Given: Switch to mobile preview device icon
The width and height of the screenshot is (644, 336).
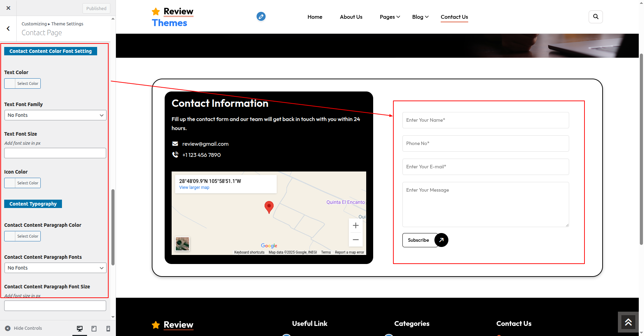Looking at the screenshot, I should (108, 328).
